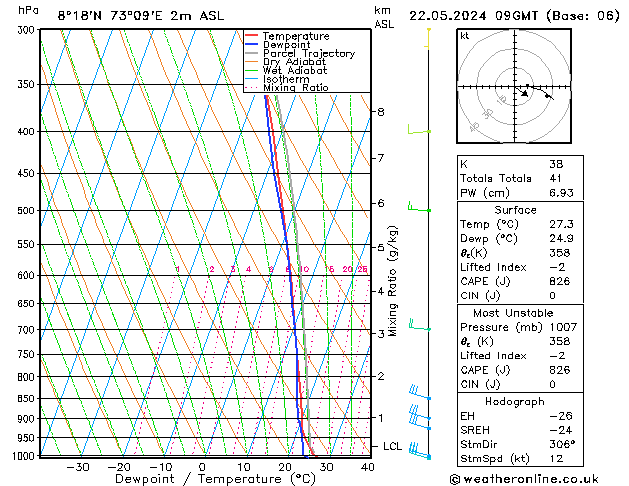Select the Wet Adiabat legend entry
Screen dimensions: 629x486
coord(286,70)
